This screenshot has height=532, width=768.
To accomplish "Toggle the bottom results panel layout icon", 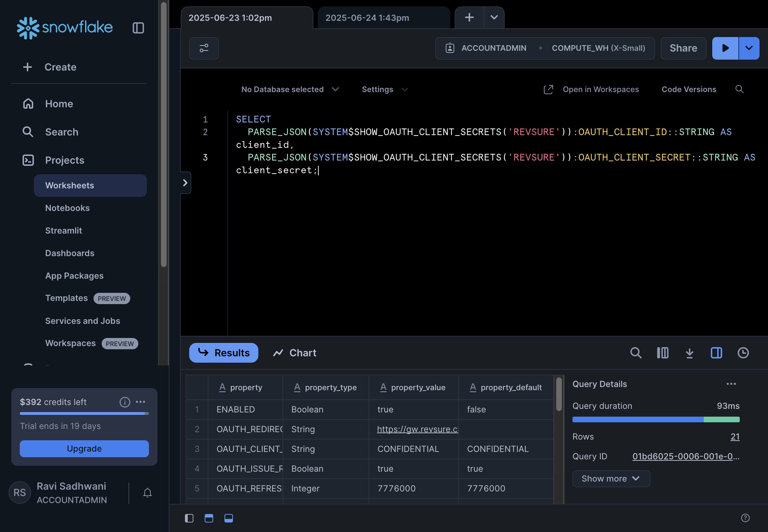I will pyautogui.click(x=229, y=518).
